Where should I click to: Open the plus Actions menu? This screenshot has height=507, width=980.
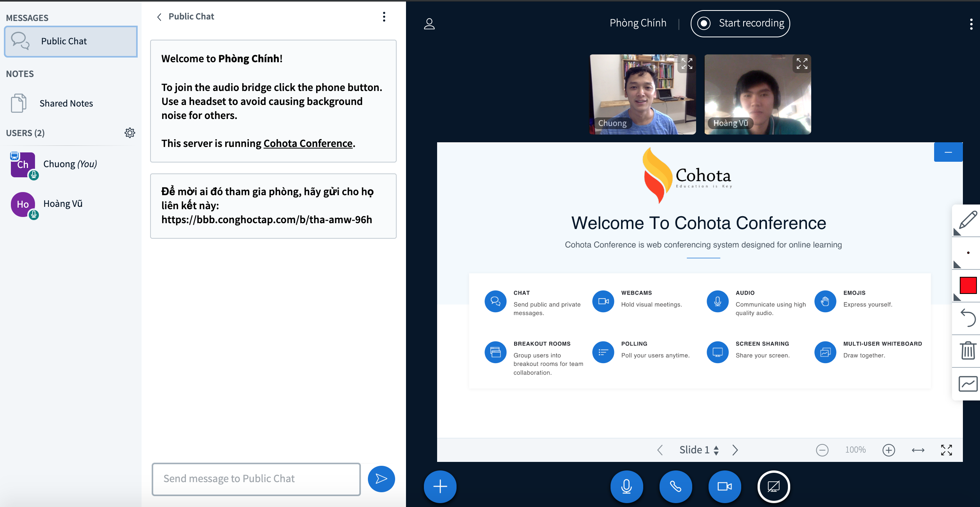[x=440, y=486]
